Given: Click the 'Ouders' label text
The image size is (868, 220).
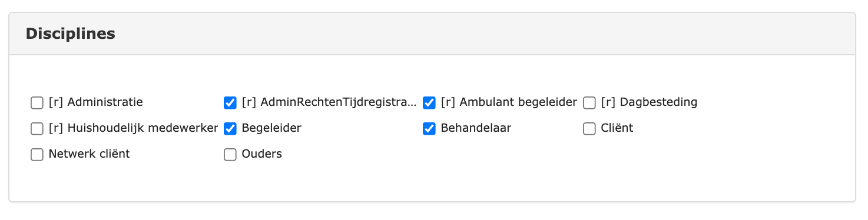Looking at the screenshot, I should pos(261,154).
